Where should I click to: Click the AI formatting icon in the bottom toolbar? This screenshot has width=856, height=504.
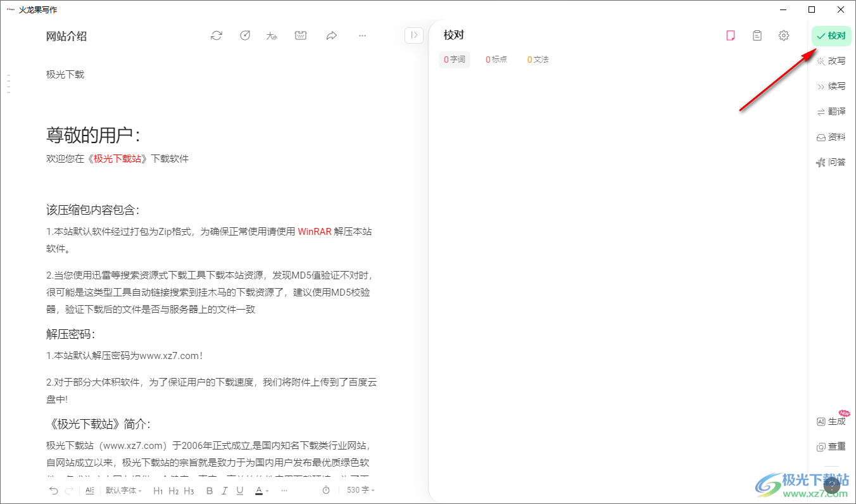(x=90, y=490)
